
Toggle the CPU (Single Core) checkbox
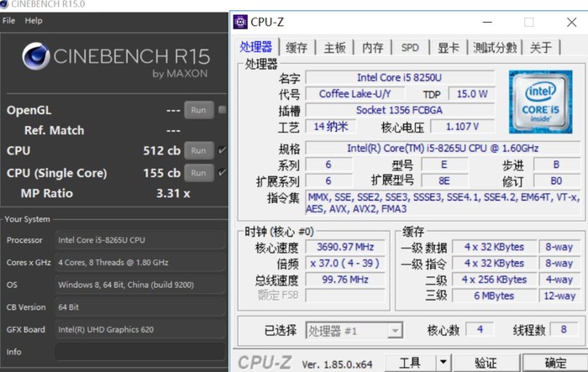[x=222, y=172]
